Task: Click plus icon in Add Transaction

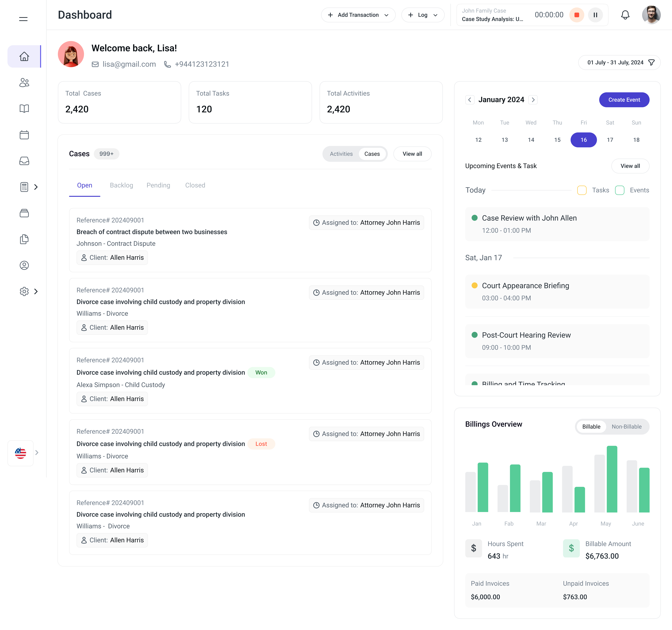Action: coord(330,15)
